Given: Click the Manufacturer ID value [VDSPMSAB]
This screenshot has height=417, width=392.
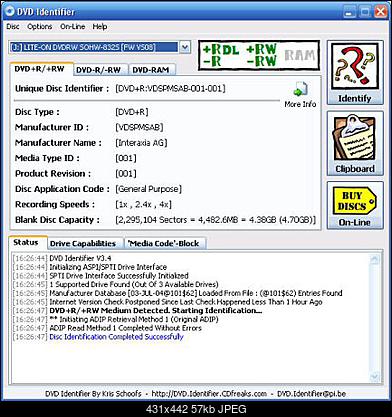Looking at the screenshot, I should pos(139,127).
